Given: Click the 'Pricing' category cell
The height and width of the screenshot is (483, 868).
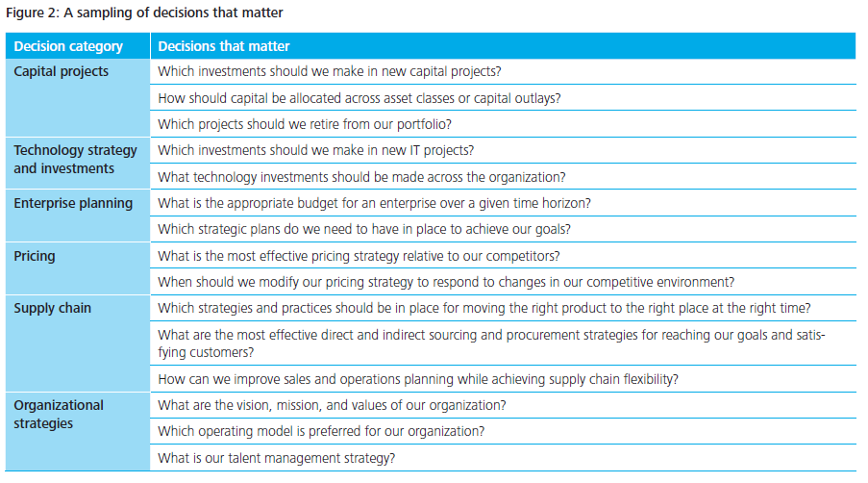Looking at the screenshot, I should point(35,256).
